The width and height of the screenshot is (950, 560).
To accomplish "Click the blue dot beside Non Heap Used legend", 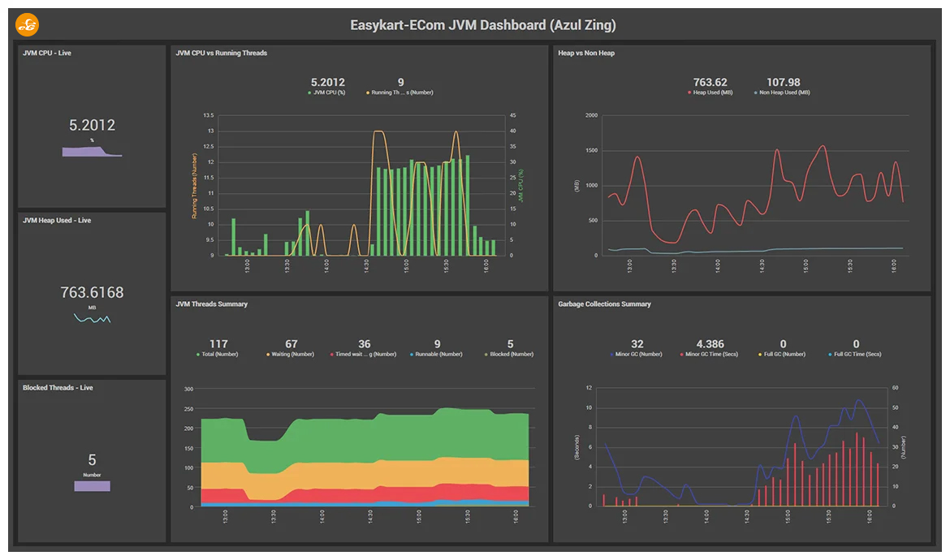I will tap(755, 91).
